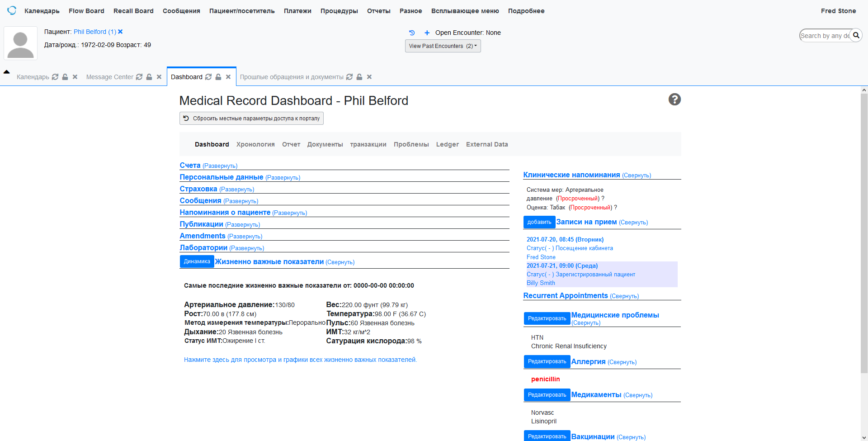Open encounter history clock icon

pyautogui.click(x=412, y=33)
